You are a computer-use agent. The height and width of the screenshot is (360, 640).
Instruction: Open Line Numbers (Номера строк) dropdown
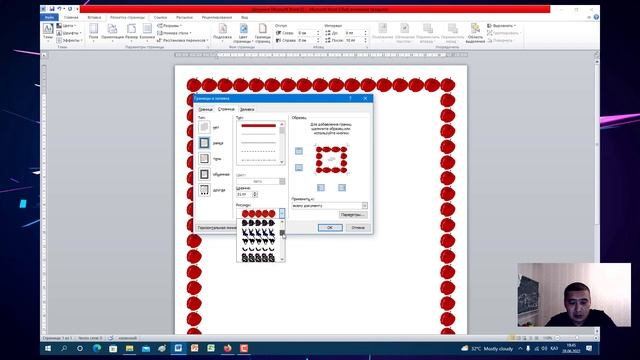(174, 33)
